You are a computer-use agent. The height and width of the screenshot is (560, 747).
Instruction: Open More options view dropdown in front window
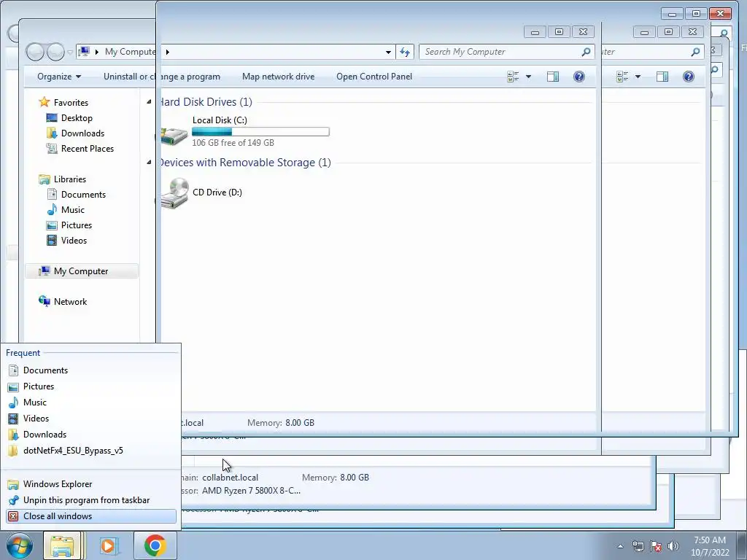pyautogui.click(x=528, y=77)
